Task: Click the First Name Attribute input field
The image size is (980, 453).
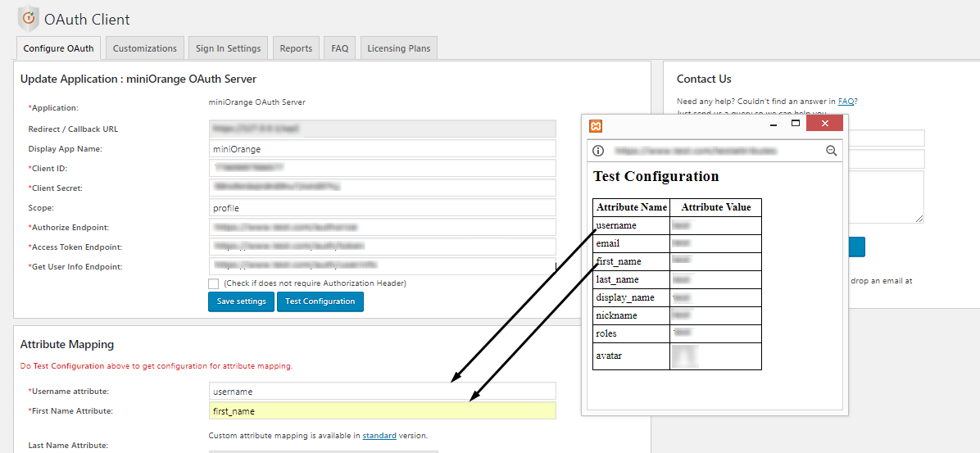Action: [382, 410]
